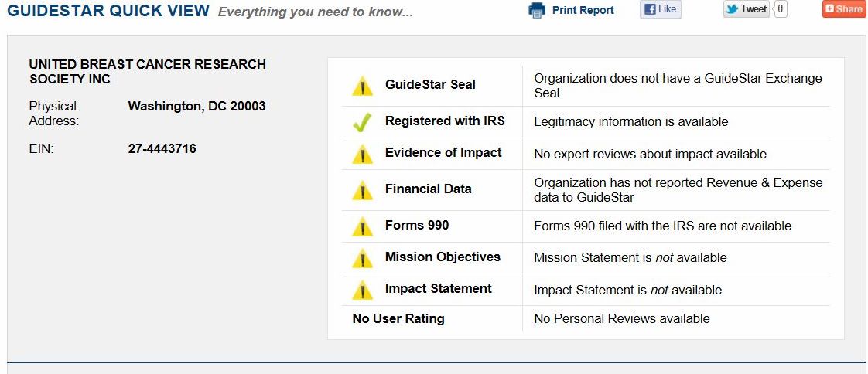Select the GuideStar Seal row label
Viewport: 868px width, 374px height.
click(430, 85)
